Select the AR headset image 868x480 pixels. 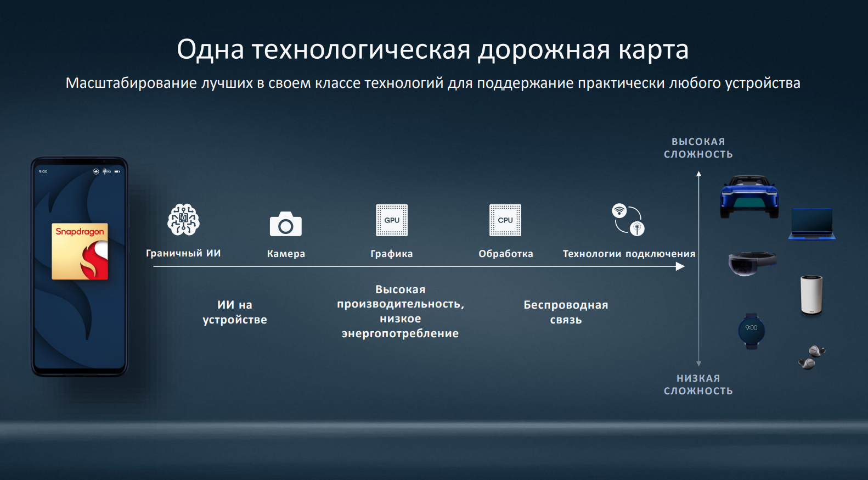[752, 263]
